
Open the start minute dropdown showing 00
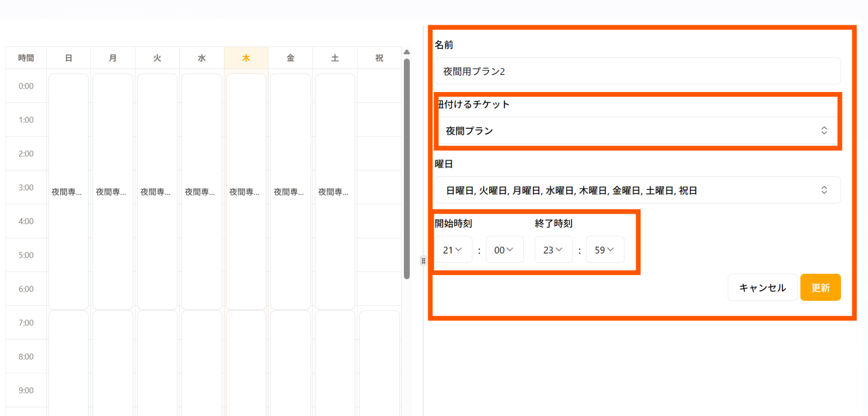tap(504, 250)
